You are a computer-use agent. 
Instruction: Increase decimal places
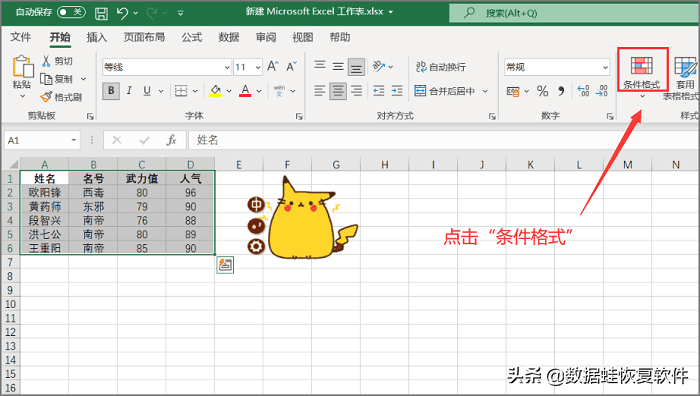(583, 91)
